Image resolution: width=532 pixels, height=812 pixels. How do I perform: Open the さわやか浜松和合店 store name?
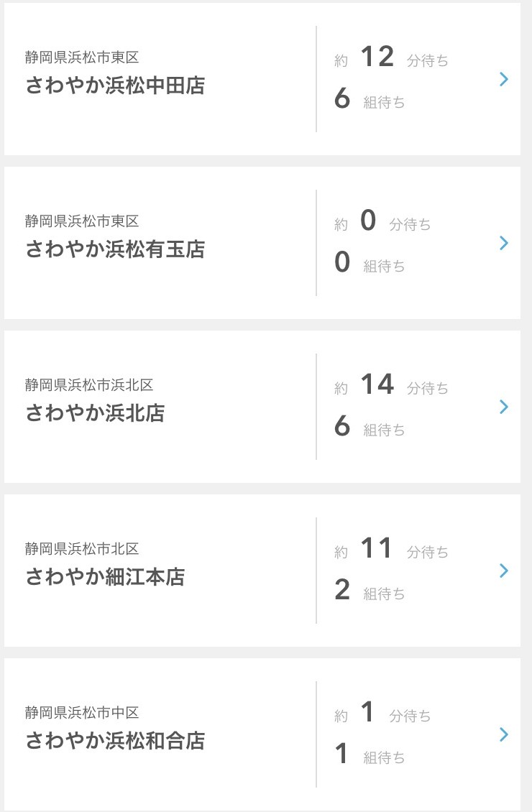115,741
